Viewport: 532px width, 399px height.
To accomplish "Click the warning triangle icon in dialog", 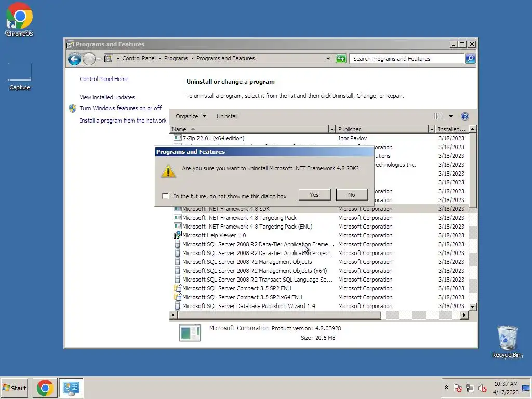I will point(168,171).
